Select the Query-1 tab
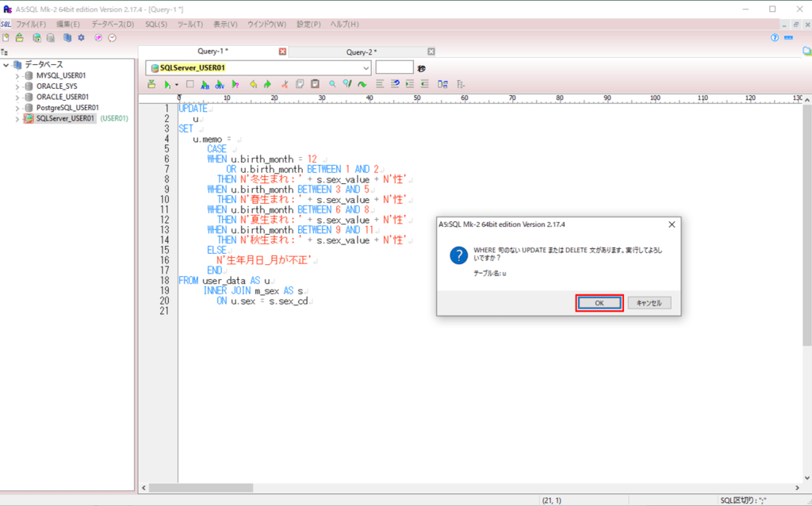This screenshot has width=812, height=506. click(213, 52)
